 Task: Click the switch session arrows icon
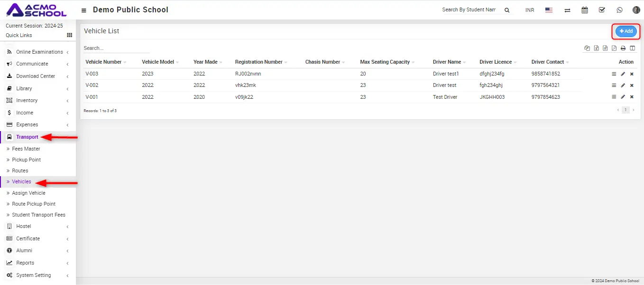(567, 10)
